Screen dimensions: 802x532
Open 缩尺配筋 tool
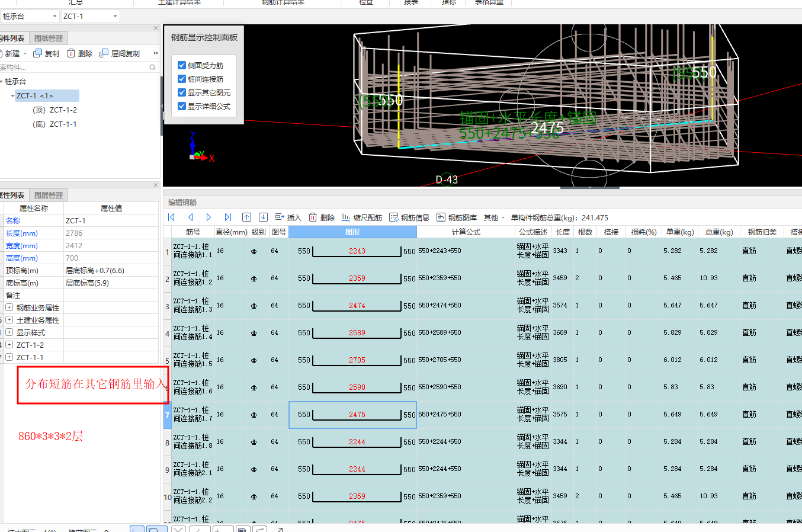pos(361,217)
